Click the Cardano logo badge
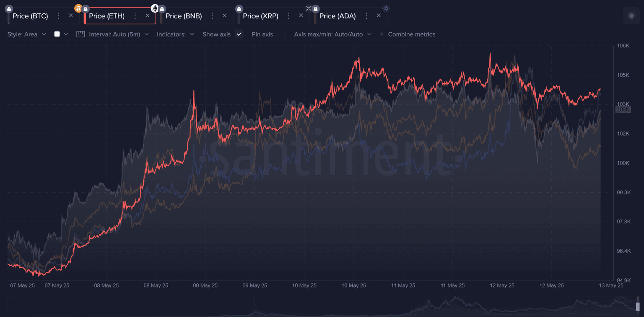 click(x=386, y=8)
